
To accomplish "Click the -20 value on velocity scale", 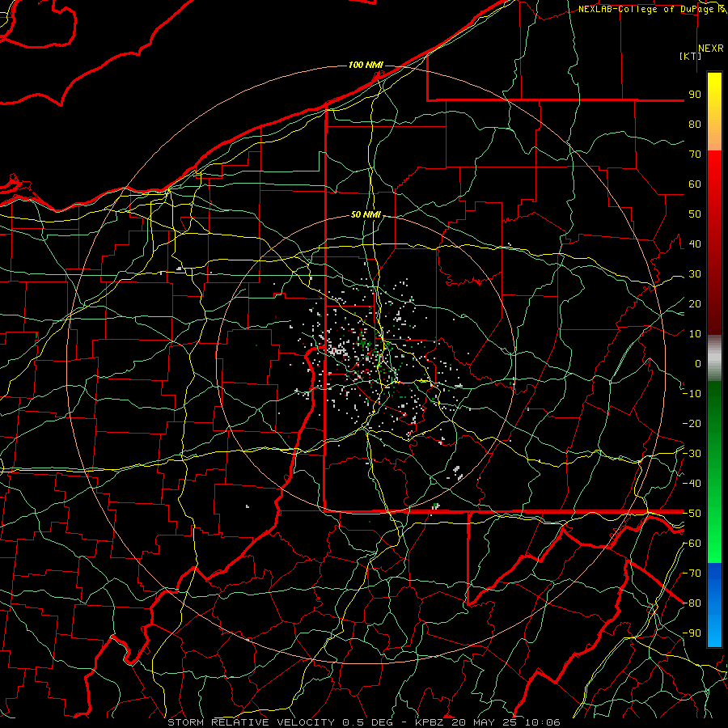I will click(692, 423).
